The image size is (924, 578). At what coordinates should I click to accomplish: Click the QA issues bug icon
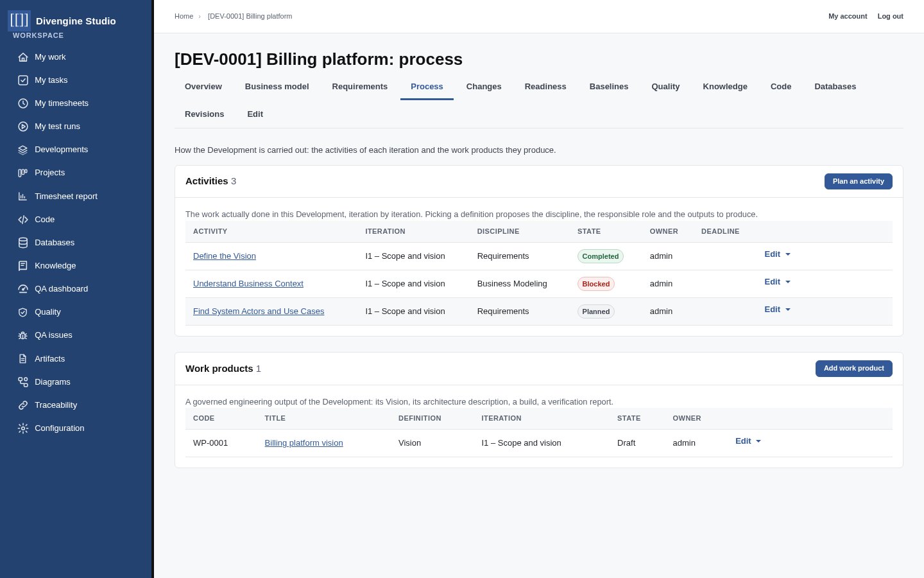[x=23, y=335]
